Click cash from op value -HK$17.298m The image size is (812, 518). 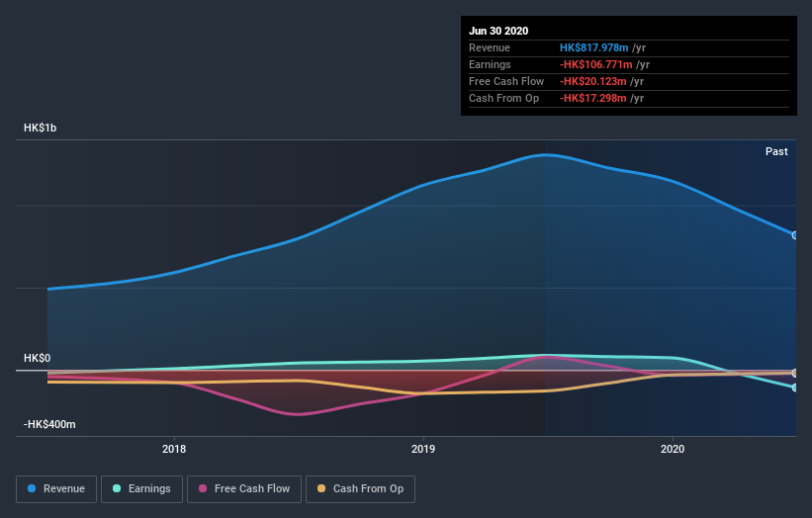593,98
